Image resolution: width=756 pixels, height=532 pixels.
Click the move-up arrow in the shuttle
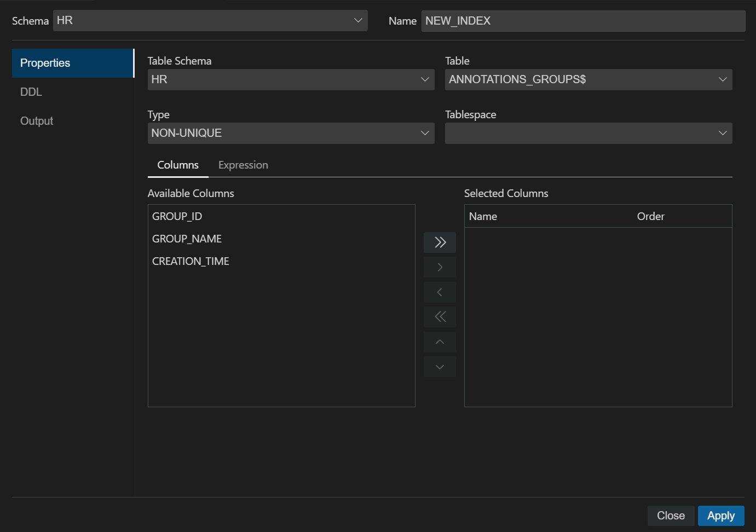[x=440, y=342]
